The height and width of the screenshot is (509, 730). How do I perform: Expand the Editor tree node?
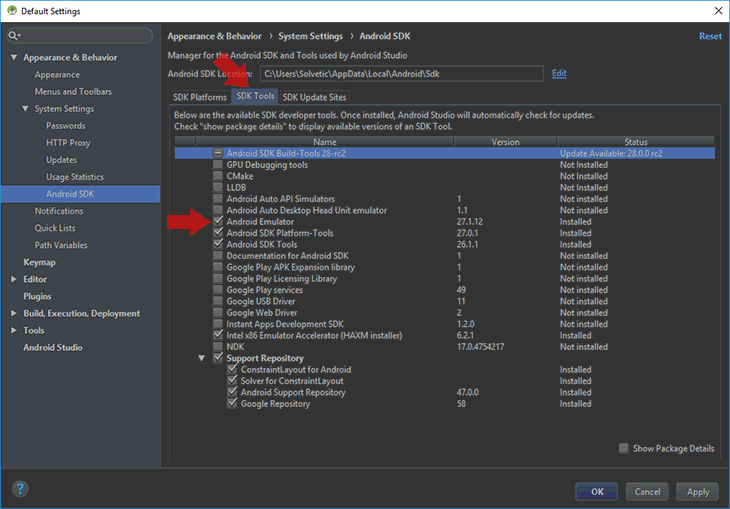[x=14, y=279]
